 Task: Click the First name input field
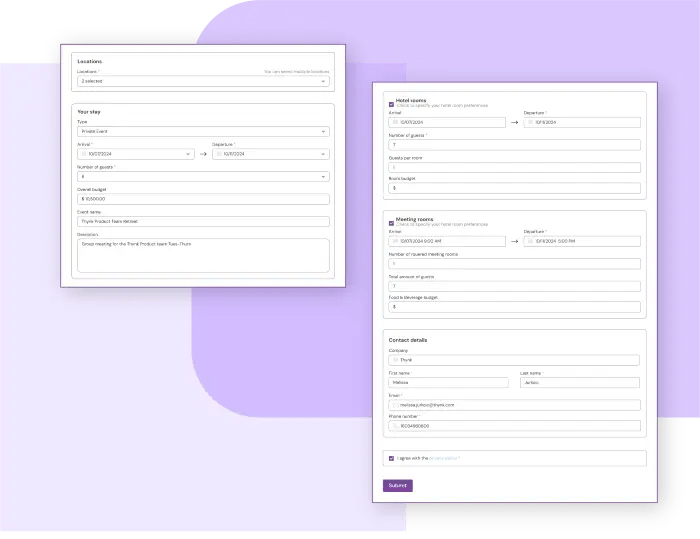point(448,383)
